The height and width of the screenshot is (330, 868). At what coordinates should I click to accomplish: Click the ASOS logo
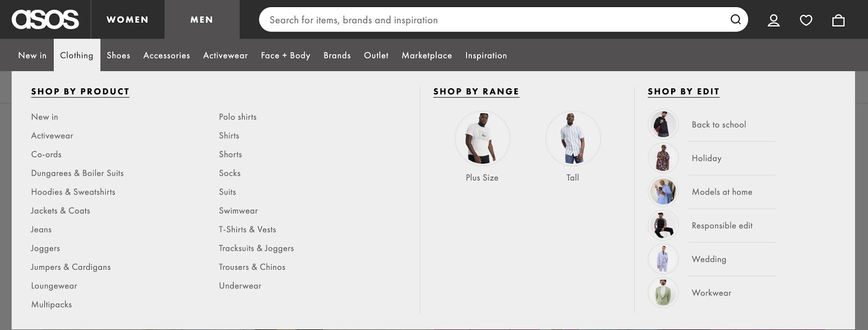click(x=45, y=20)
